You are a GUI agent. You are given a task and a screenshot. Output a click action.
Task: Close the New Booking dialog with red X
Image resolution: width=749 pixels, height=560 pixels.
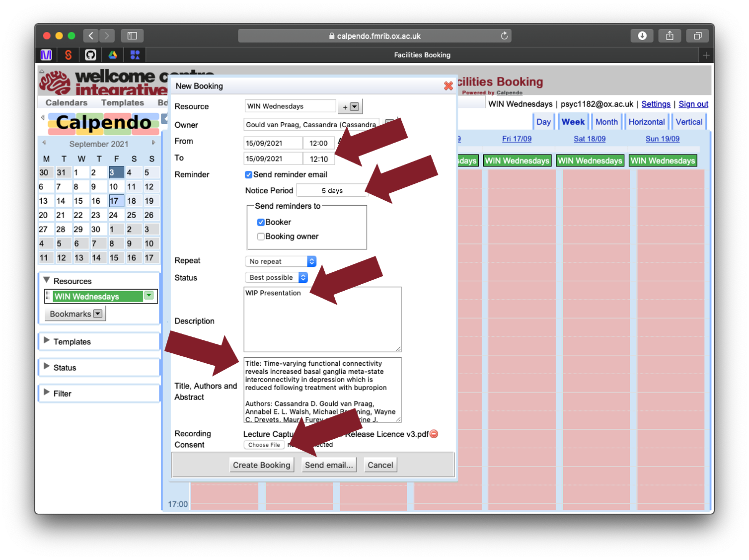[x=448, y=86]
